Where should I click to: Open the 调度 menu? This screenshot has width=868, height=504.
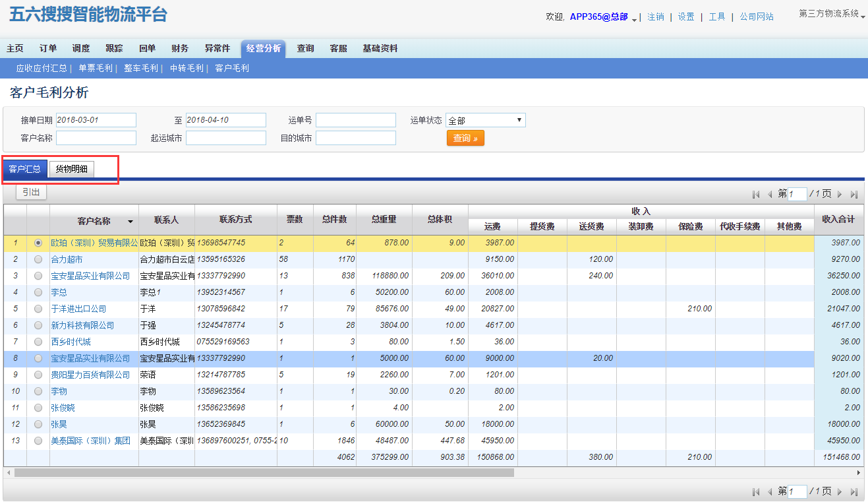click(81, 48)
